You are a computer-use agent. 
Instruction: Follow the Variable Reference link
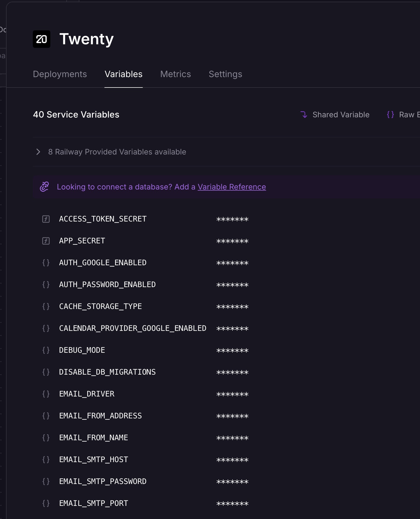pos(232,187)
